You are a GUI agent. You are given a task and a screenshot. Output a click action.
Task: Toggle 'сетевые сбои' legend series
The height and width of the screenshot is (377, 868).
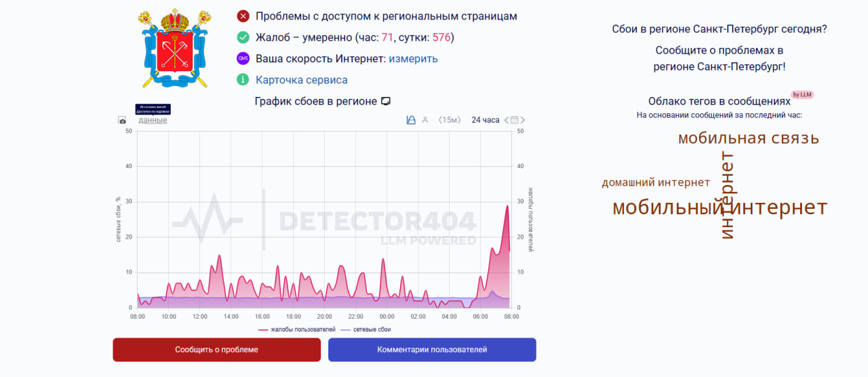366,330
